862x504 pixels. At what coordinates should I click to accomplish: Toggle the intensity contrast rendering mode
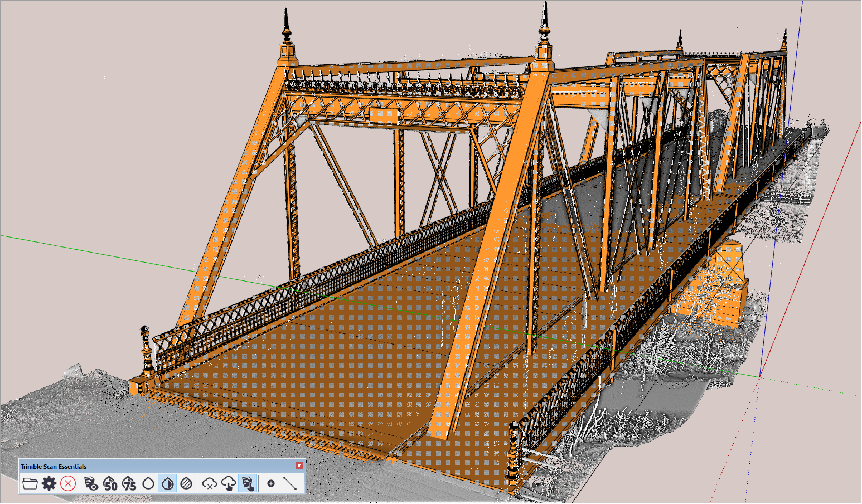(167, 484)
